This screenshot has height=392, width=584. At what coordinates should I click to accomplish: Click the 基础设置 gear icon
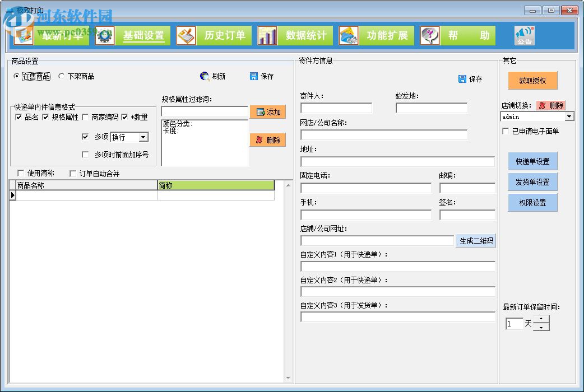(105, 36)
